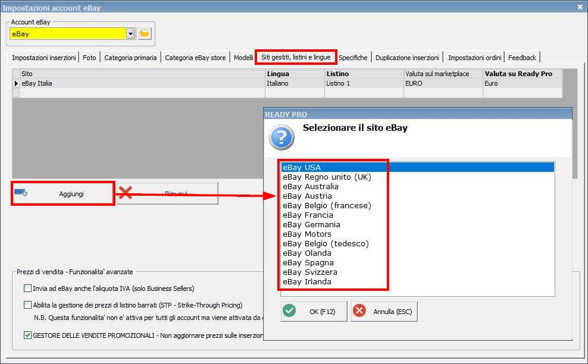Screen dimensions: 588x364
Task: Click the red cancel icon on Annulla
Action: [359, 311]
